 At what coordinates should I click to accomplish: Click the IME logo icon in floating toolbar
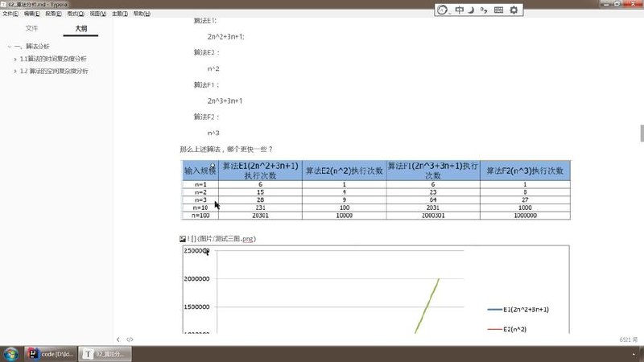point(442,10)
